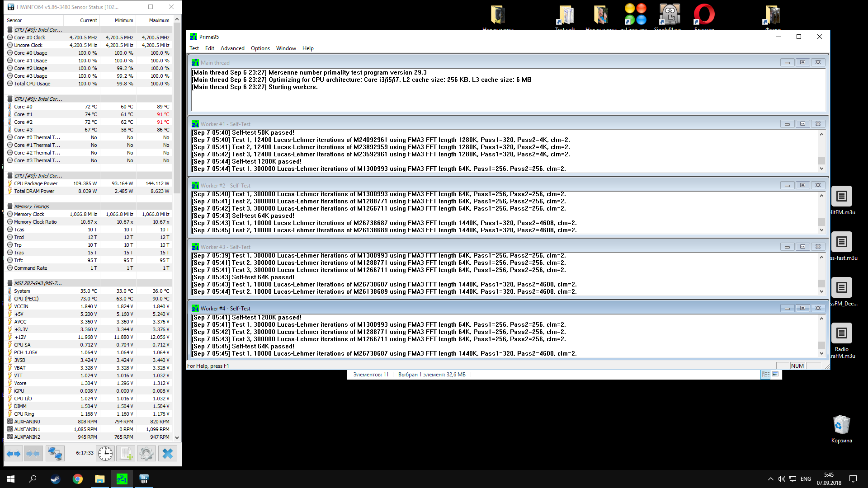Click the clock reset timer icon
This screenshot has width=868, height=488.
tap(105, 453)
